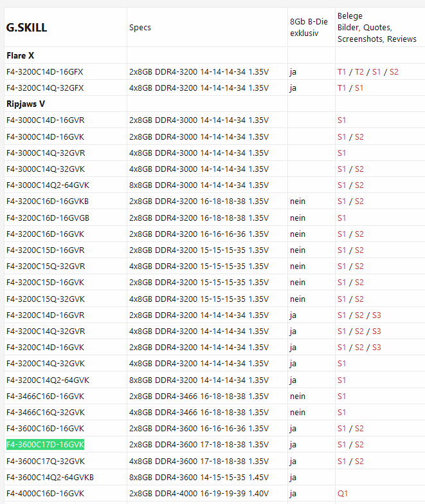
Task: Select model name F4-3466C16Q-32GVK
Action: tap(46, 412)
